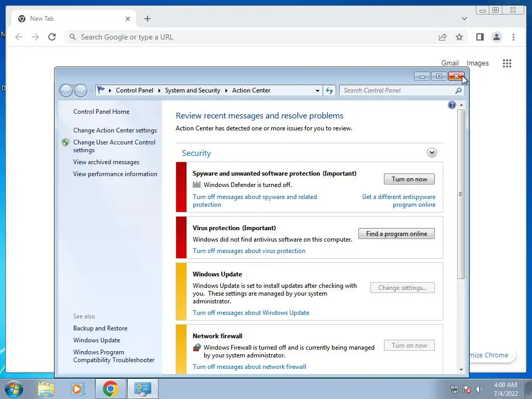The image size is (532, 399).
Task: Open Backup and Restore link
Action: point(100,328)
